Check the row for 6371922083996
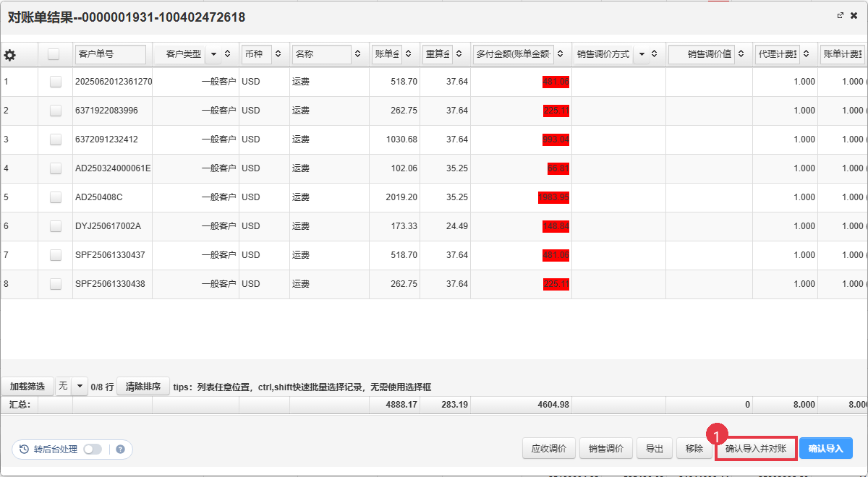Viewport: 868px width, 477px height. click(56, 111)
